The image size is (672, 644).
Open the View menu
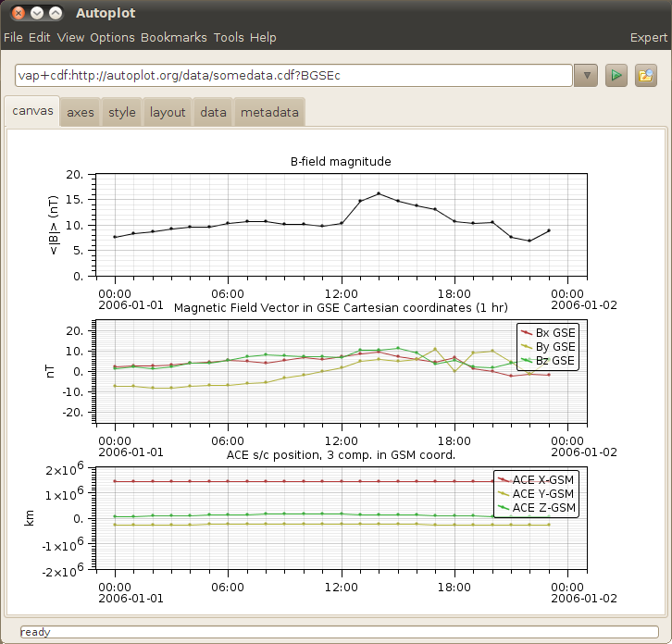click(70, 38)
